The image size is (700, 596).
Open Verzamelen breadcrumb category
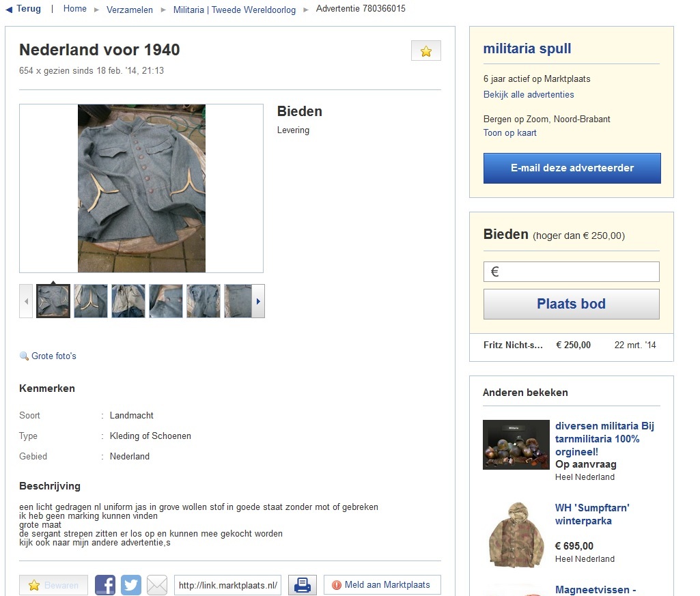click(130, 10)
